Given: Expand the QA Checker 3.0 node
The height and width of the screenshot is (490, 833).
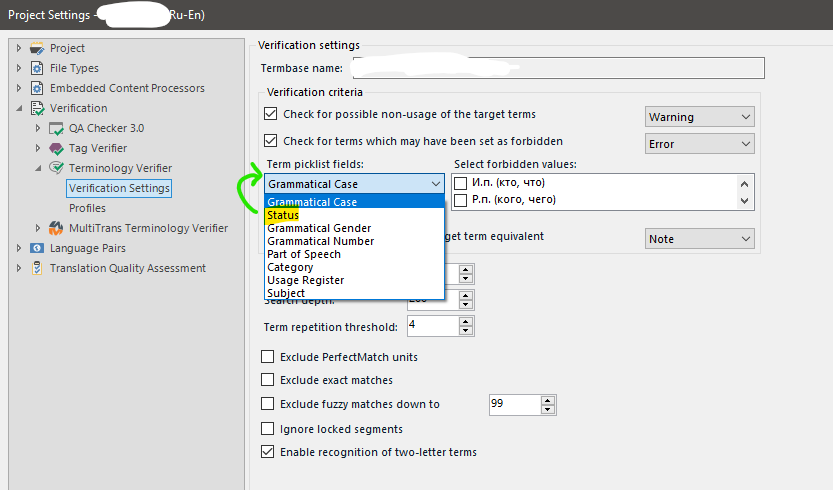Looking at the screenshot, I should (38, 128).
